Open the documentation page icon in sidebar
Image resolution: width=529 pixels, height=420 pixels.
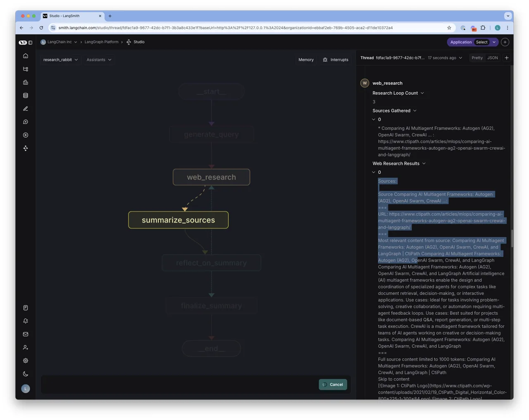pos(26,308)
